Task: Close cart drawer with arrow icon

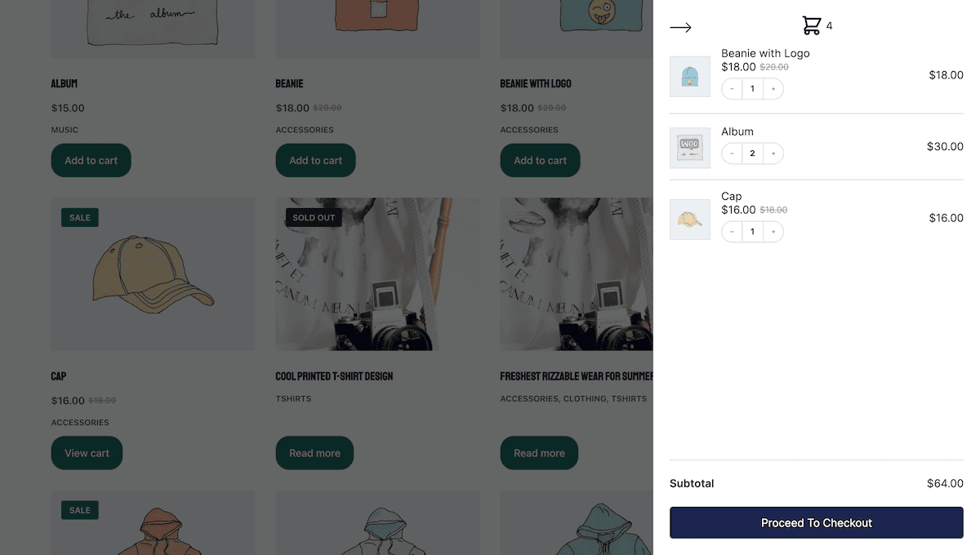Action: [680, 27]
